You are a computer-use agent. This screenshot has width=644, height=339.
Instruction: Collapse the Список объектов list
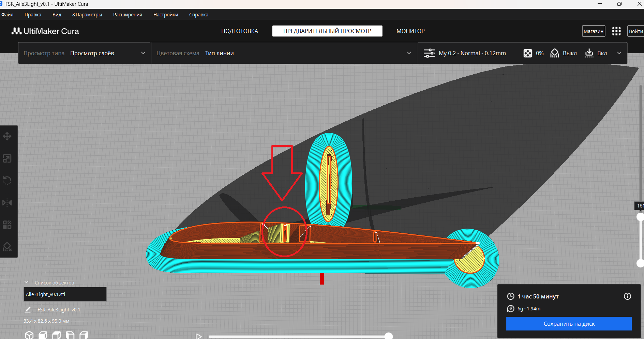[27, 282]
